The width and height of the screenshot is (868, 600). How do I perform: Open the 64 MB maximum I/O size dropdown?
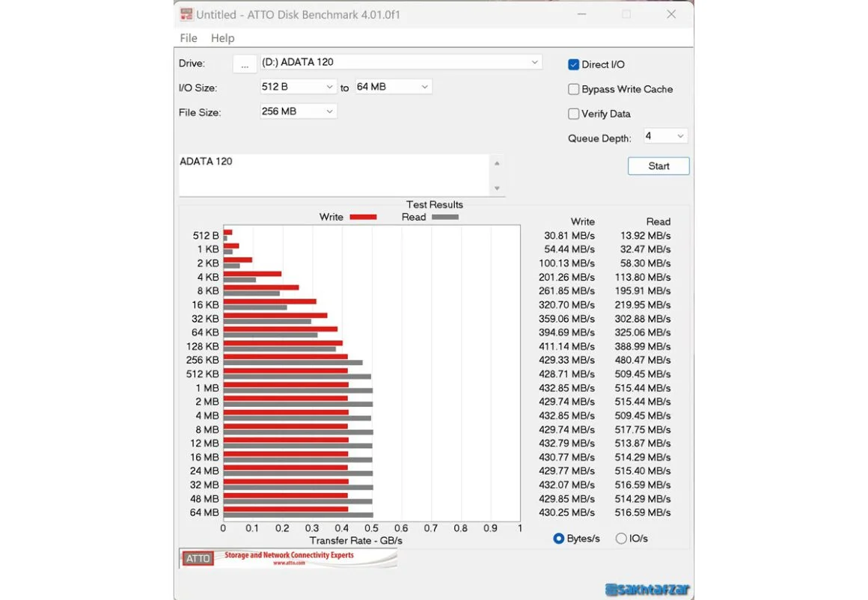[x=393, y=87]
